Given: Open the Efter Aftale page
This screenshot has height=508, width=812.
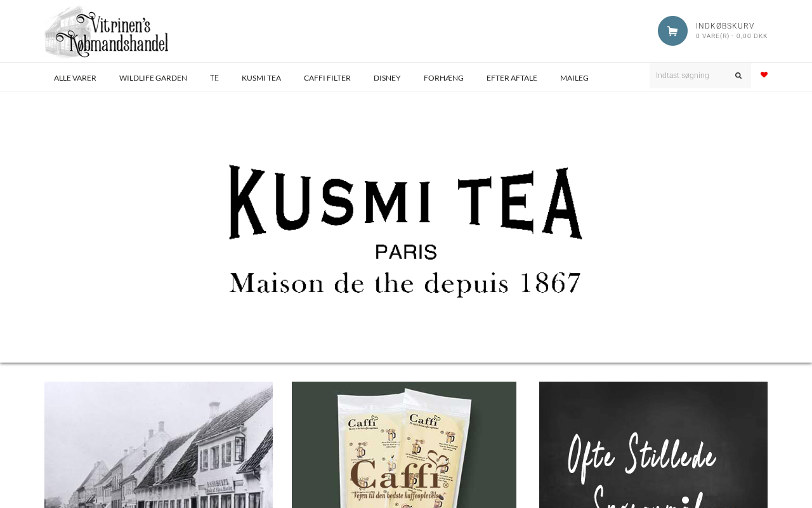Looking at the screenshot, I should (x=512, y=78).
